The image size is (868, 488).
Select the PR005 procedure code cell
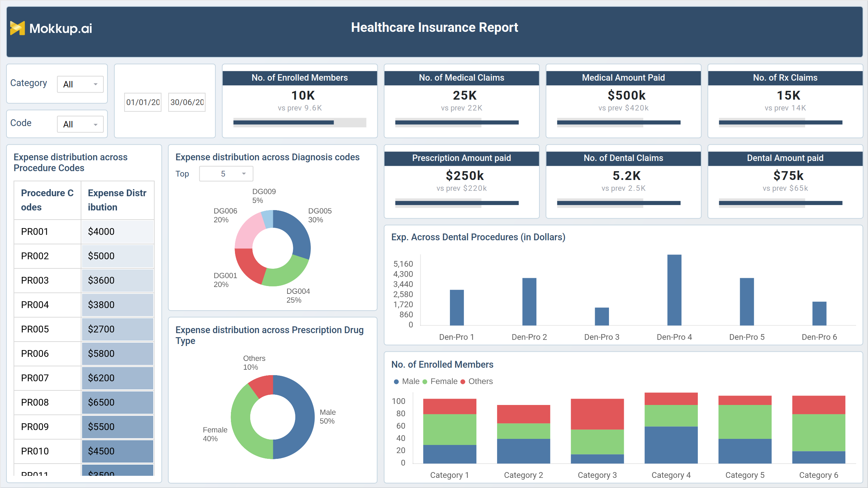(47, 329)
